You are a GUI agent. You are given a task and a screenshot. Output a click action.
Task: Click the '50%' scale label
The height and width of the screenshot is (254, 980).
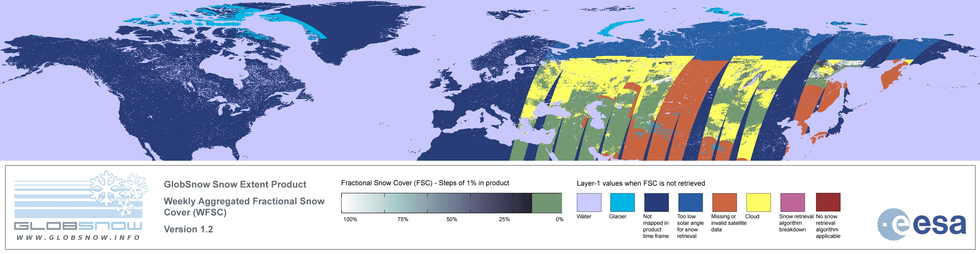(x=452, y=219)
